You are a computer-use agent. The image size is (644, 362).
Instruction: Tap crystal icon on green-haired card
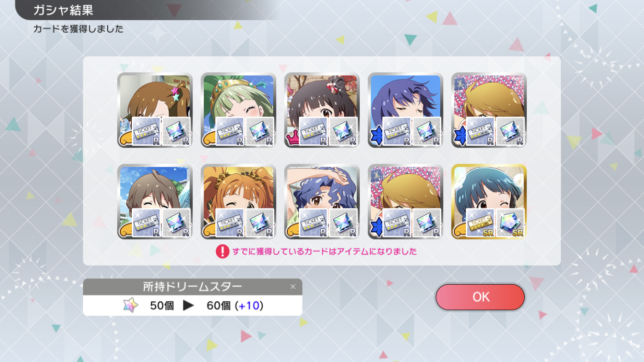260,131
